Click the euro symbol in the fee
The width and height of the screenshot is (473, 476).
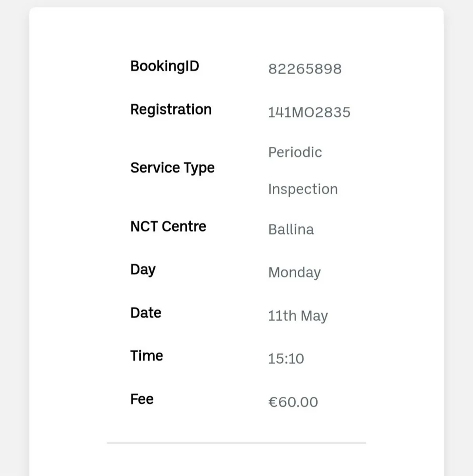[272, 402]
